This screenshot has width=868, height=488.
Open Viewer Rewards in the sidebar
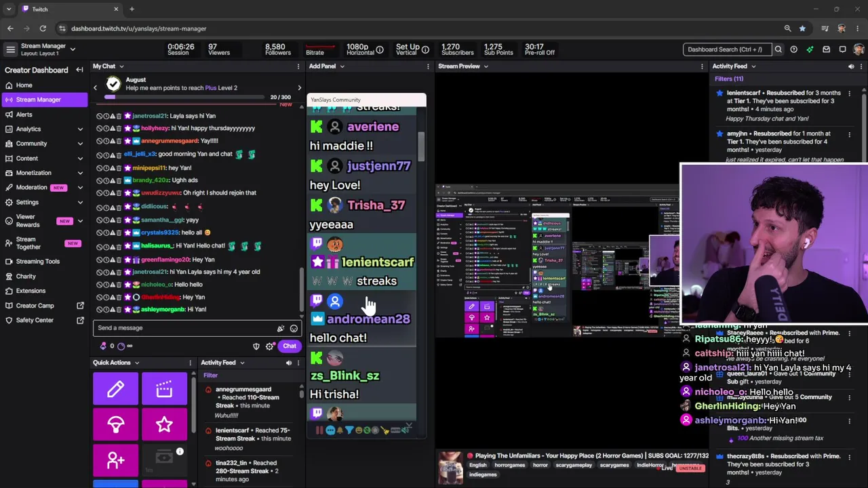pyautogui.click(x=44, y=221)
